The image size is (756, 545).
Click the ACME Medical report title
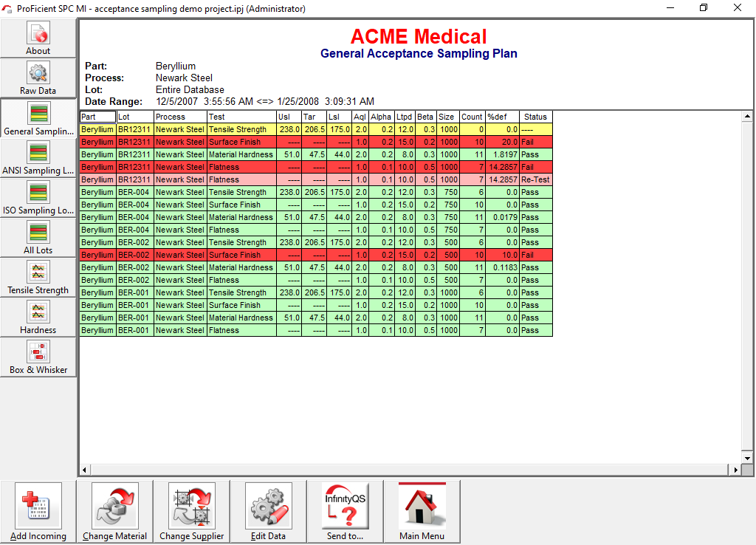pos(419,37)
